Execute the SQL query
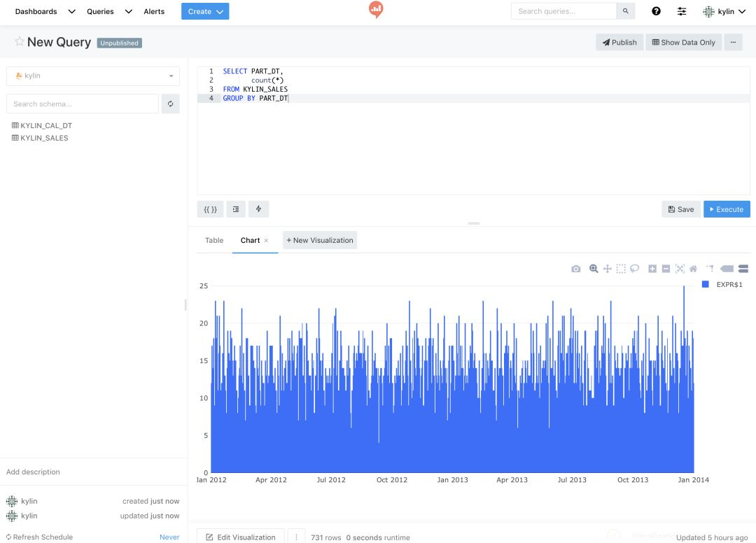The width and height of the screenshot is (756, 543). tap(727, 209)
